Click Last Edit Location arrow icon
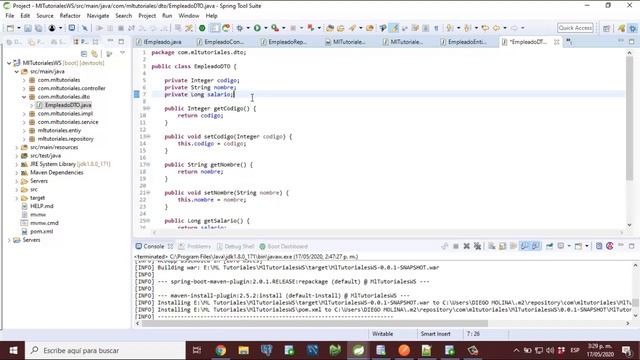640x360 pixels. click(485, 28)
